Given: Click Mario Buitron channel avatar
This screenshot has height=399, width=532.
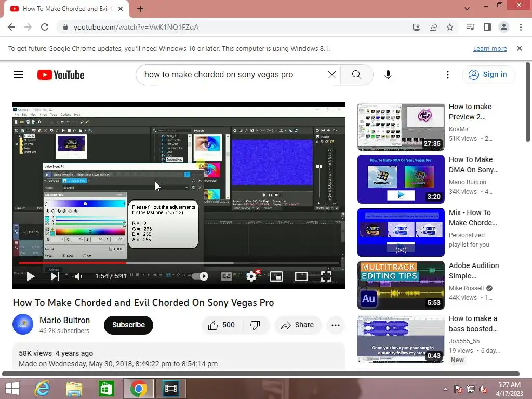Looking at the screenshot, I should coord(23,324).
